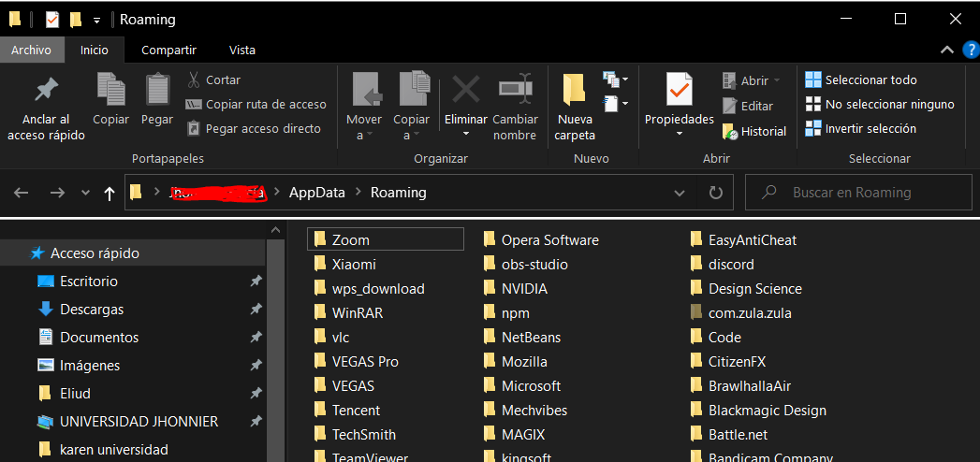
Task: Select Copiar ruta de acceso
Action: coord(256,104)
